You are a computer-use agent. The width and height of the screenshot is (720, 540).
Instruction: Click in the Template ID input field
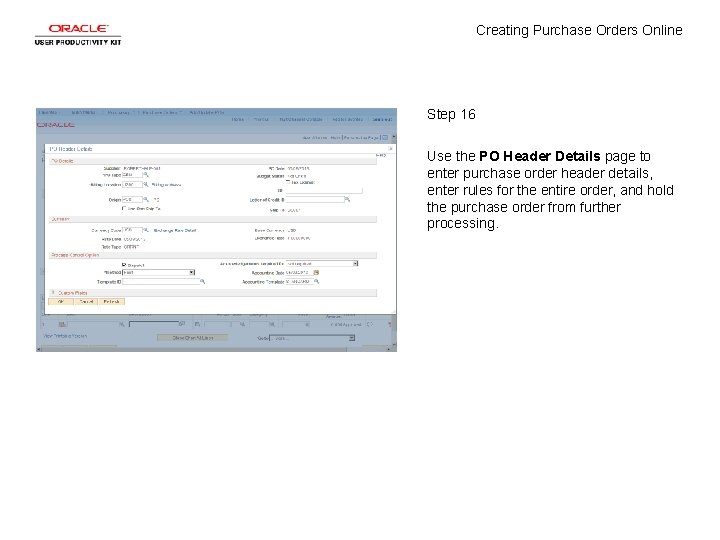[x=161, y=281]
